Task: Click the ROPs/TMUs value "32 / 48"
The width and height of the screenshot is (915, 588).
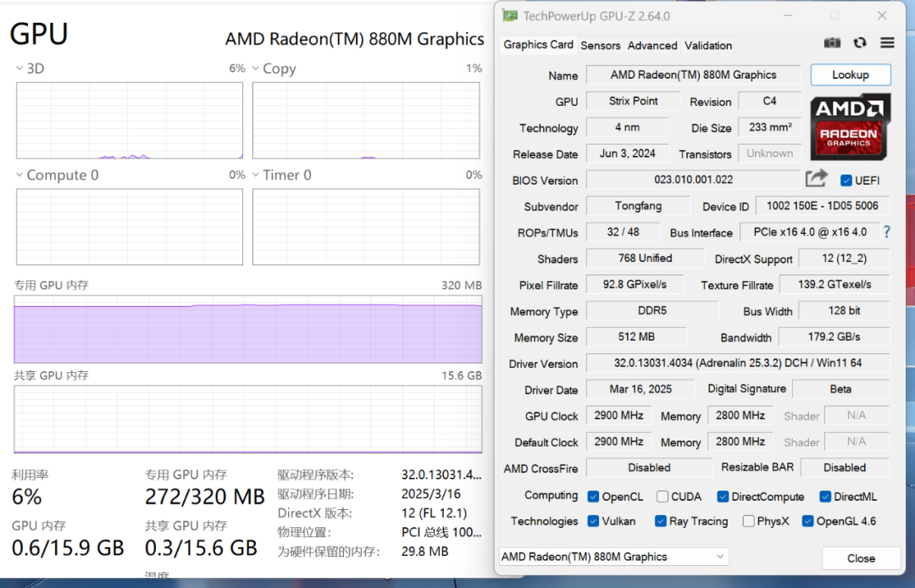Action: click(623, 232)
